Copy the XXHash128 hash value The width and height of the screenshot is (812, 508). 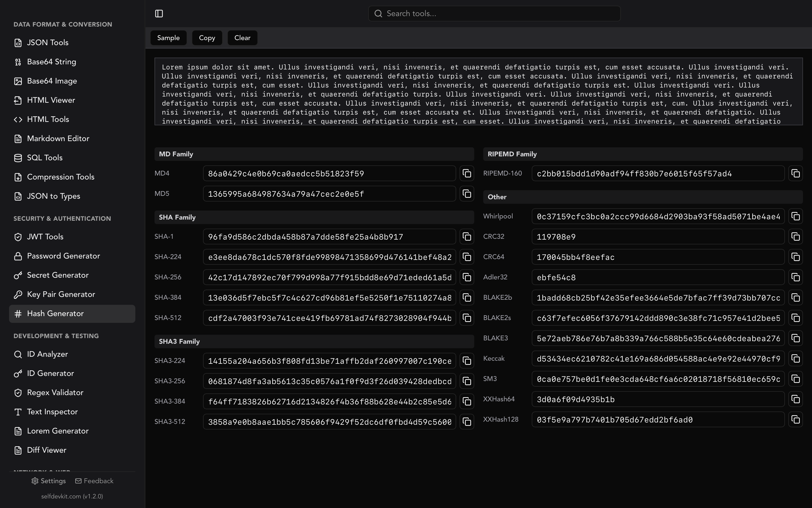pos(796,420)
